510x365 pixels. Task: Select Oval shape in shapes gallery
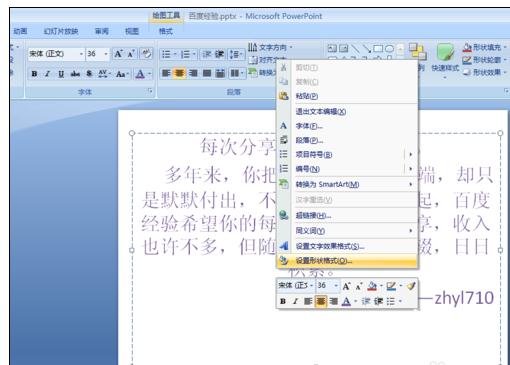389,49
